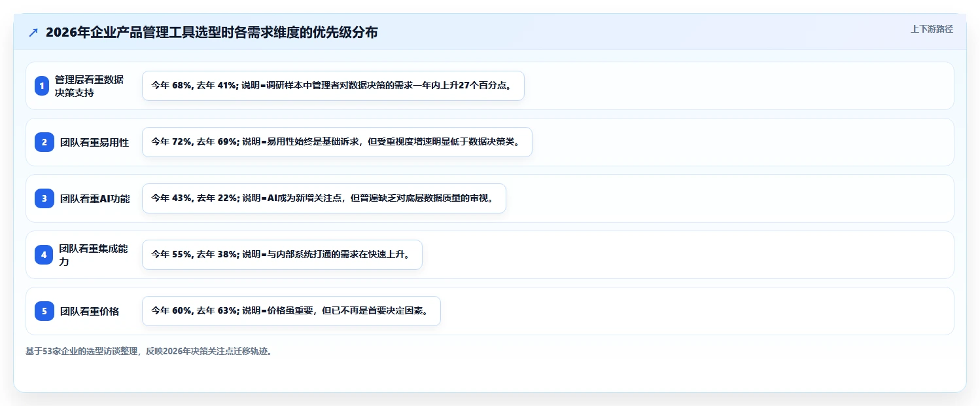The height and width of the screenshot is (406, 980).
Task: Select the 管理层看重数据决策支持 label
Action: [x=89, y=86]
